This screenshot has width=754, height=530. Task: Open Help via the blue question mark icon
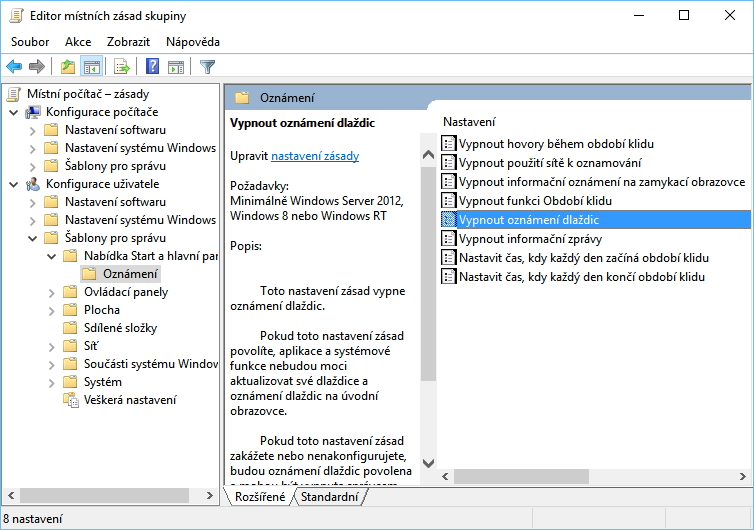pos(152,67)
